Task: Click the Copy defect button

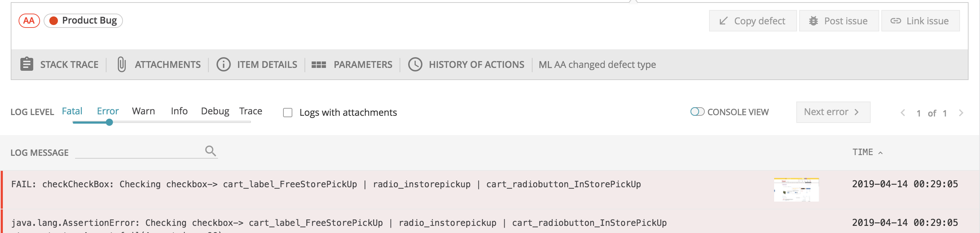Action: [x=752, y=21]
